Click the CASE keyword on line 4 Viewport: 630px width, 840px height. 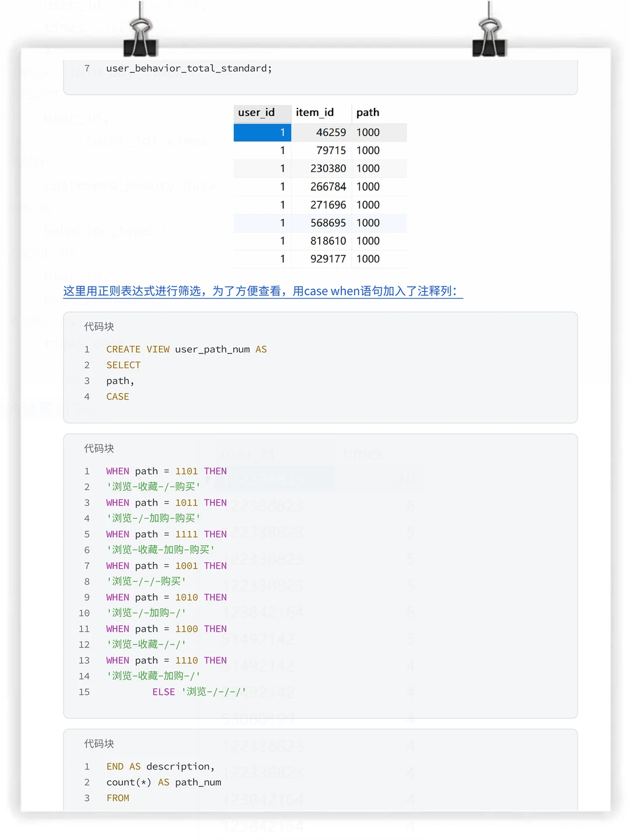click(x=117, y=397)
